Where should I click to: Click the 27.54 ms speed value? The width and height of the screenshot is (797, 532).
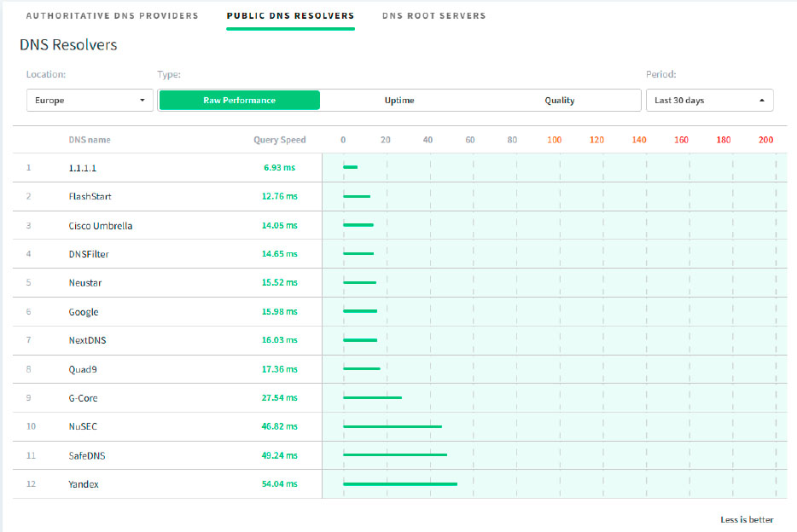[x=280, y=397]
